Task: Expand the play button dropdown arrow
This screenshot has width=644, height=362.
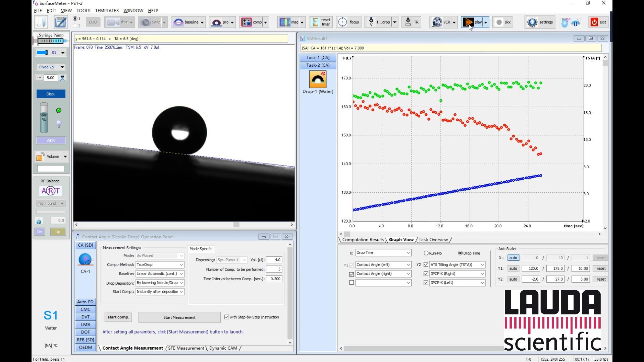Action: click(x=485, y=22)
